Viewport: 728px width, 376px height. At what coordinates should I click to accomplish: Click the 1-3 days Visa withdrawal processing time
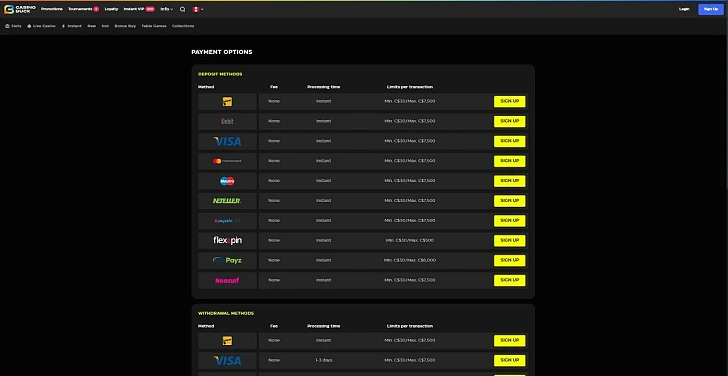coord(324,361)
